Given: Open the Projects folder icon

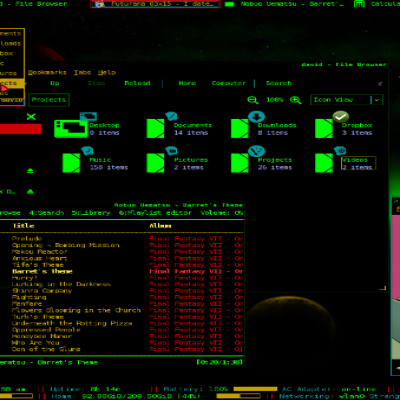Looking at the screenshot, I should (x=240, y=163).
